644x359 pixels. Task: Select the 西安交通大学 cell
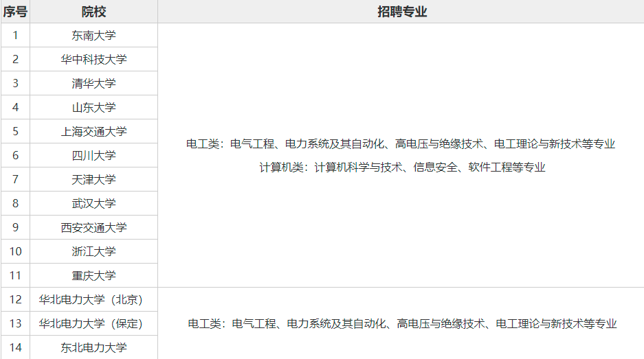pyautogui.click(x=93, y=227)
